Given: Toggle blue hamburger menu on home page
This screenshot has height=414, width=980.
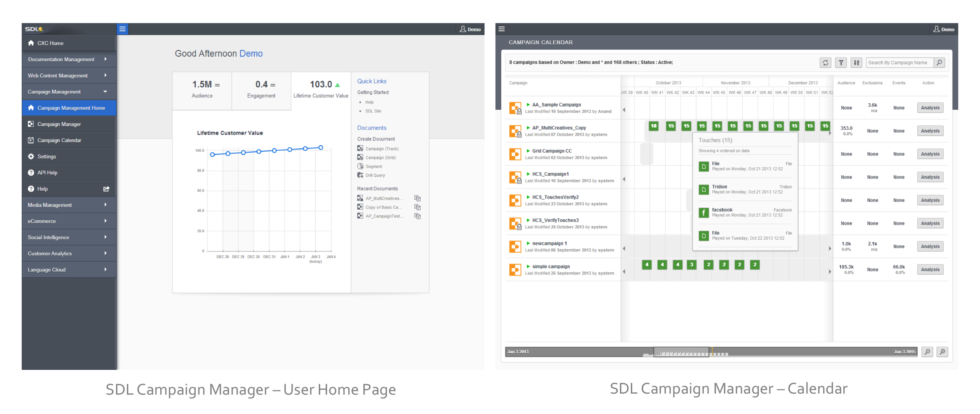Looking at the screenshot, I should tap(122, 29).
